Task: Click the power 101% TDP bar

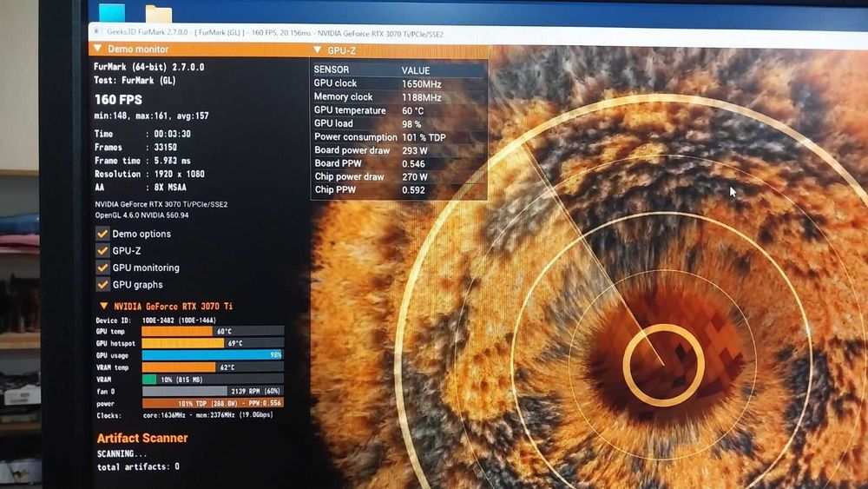Action: pos(213,403)
